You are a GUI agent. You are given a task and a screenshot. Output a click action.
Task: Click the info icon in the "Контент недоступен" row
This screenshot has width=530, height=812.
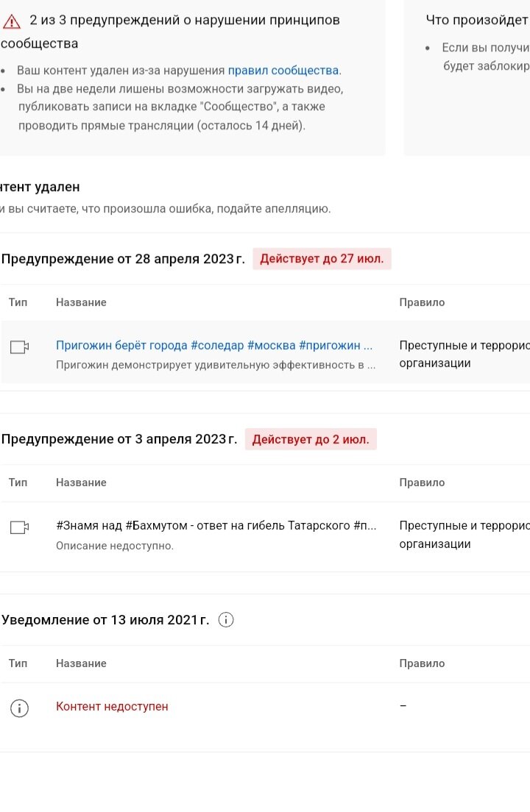(x=19, y=708)
